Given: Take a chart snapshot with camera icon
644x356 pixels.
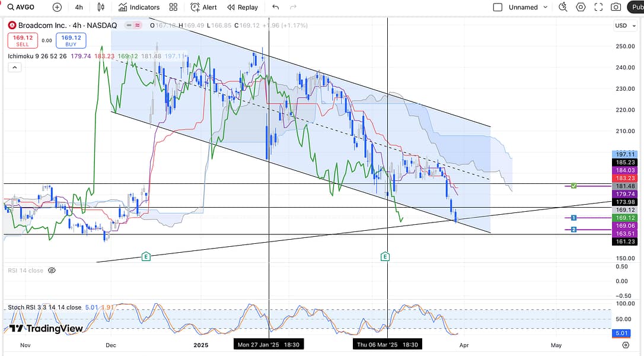Looking at the screenshot, I should click(616, 7).
